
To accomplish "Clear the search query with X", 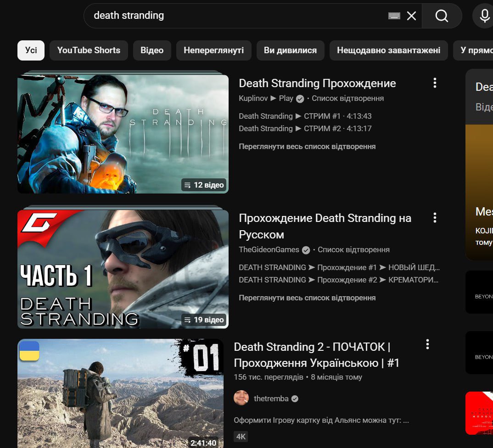I will [x=411, y=16].
